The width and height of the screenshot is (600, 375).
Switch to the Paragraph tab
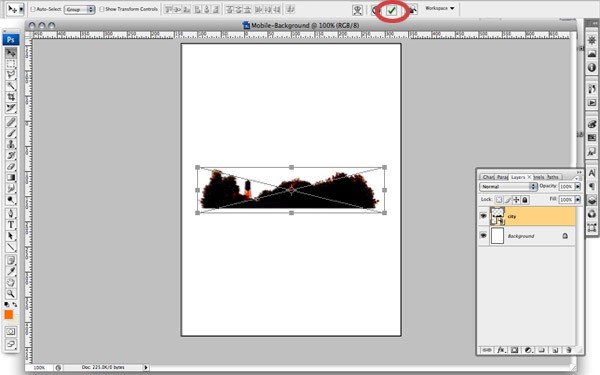(502, 177)
